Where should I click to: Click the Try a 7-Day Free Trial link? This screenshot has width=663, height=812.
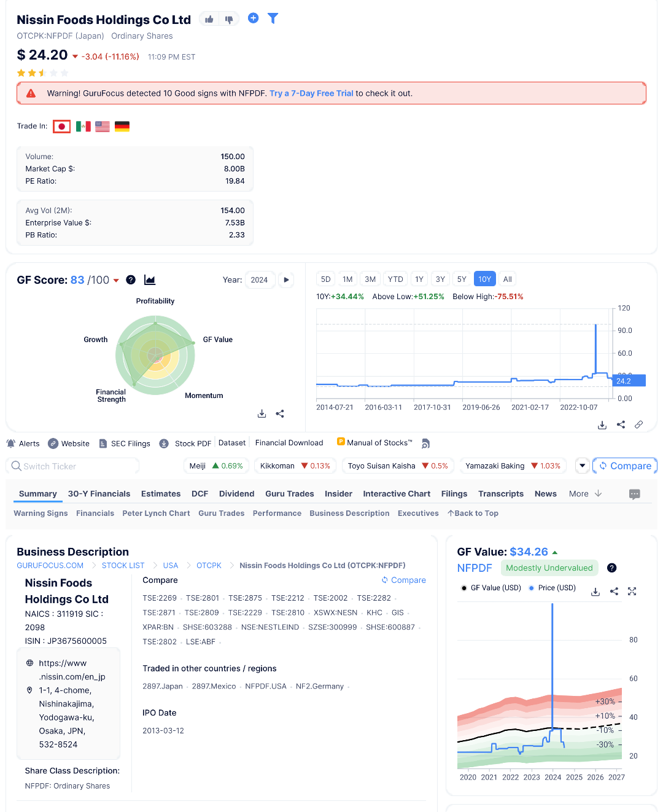(311, 93)
